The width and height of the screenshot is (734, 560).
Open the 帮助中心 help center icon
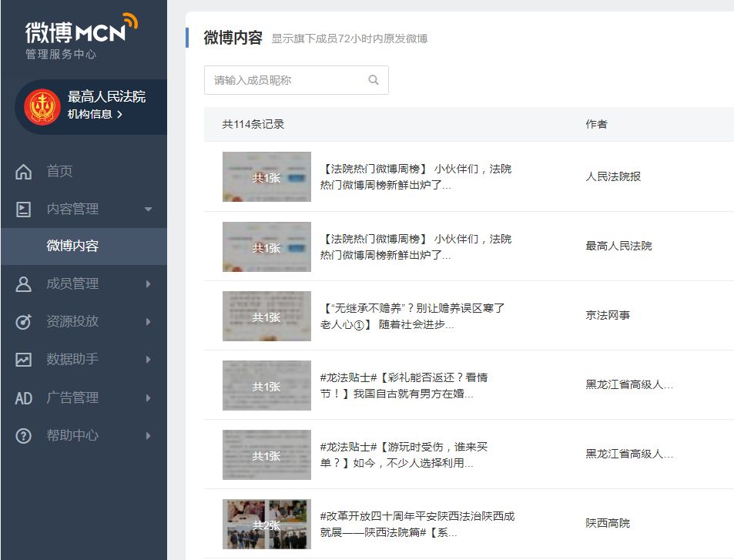pyautogui.click(x=24, y=435)
